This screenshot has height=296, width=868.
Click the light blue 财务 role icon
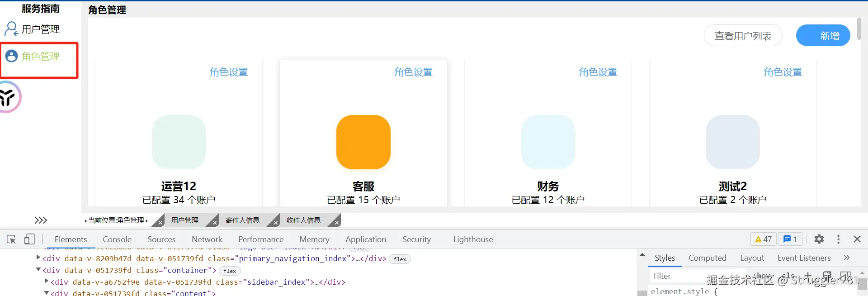(548, 142)
